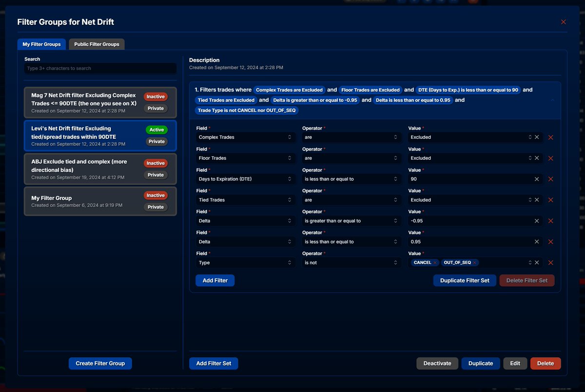Open value dropdown arrows for Floor Trades

click(x=530, y=158)
